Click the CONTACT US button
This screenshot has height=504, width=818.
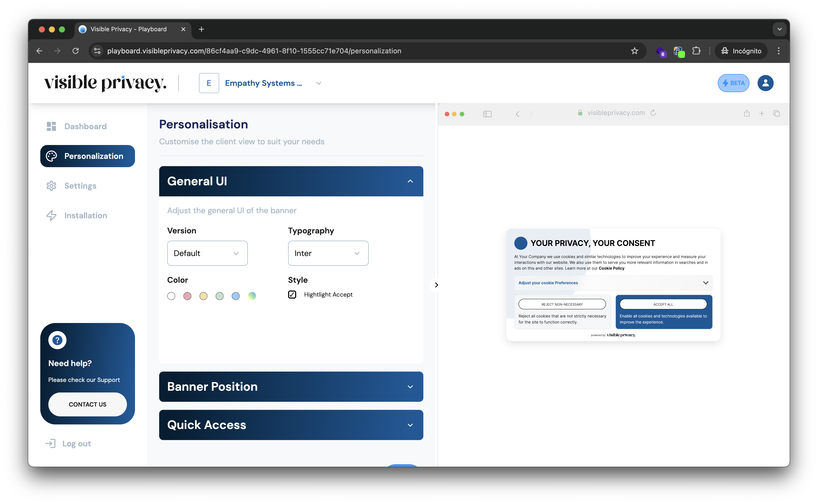tap(87, 404)
